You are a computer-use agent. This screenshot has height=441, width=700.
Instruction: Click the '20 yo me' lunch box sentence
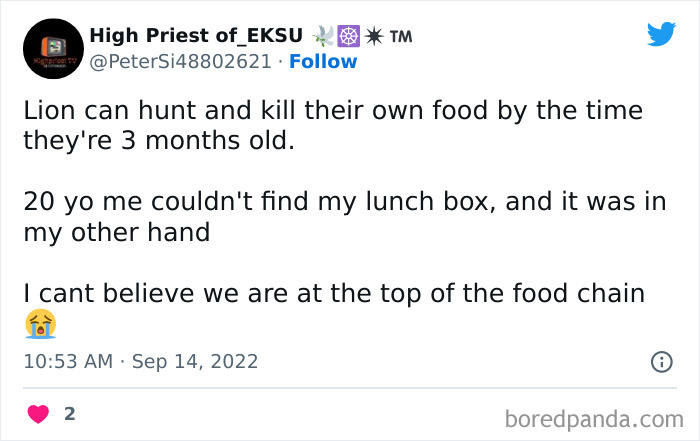[x=330, y=203]
